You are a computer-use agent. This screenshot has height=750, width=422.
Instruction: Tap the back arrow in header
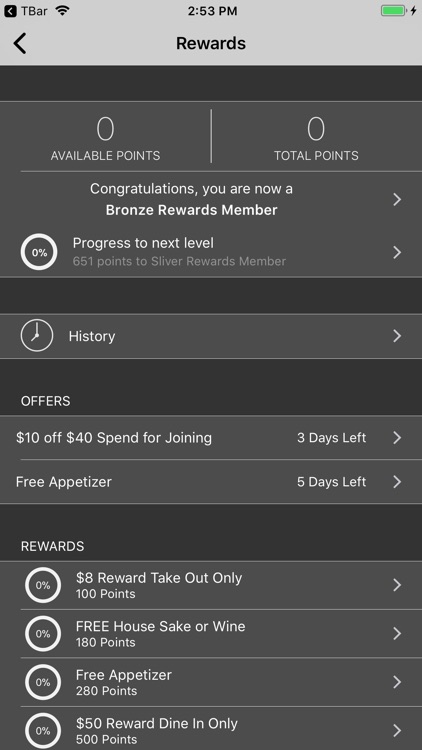(20, 43)
